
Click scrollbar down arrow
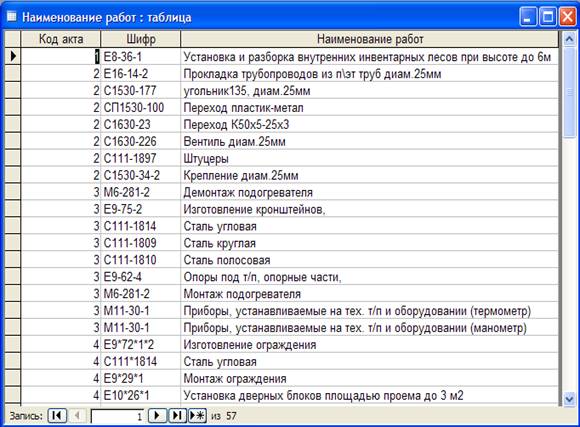[570, 400]
